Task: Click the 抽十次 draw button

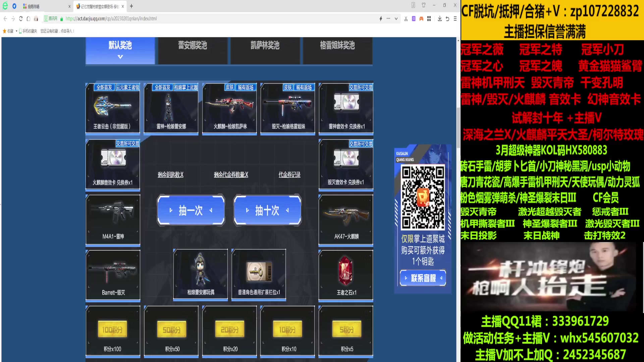Action: coord(267,210)
